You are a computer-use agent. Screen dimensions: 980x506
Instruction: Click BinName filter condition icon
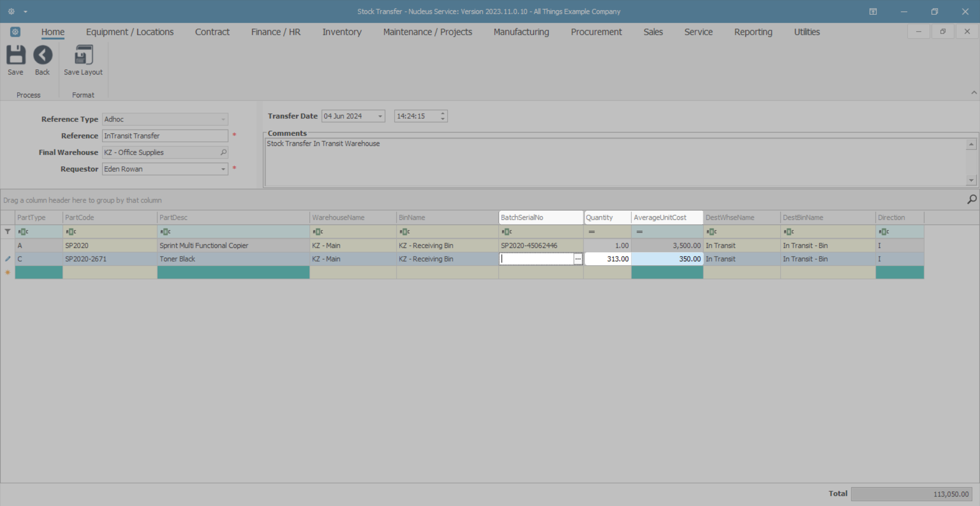point(405,232)
